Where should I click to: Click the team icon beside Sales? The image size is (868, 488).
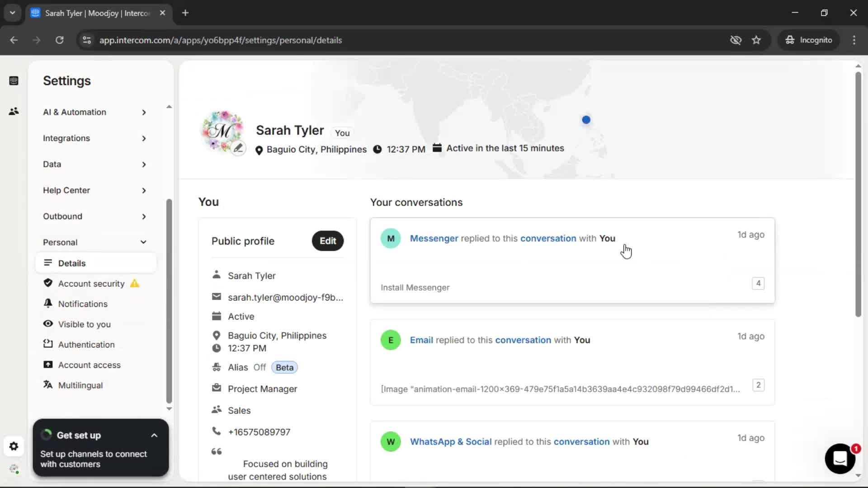217,410
